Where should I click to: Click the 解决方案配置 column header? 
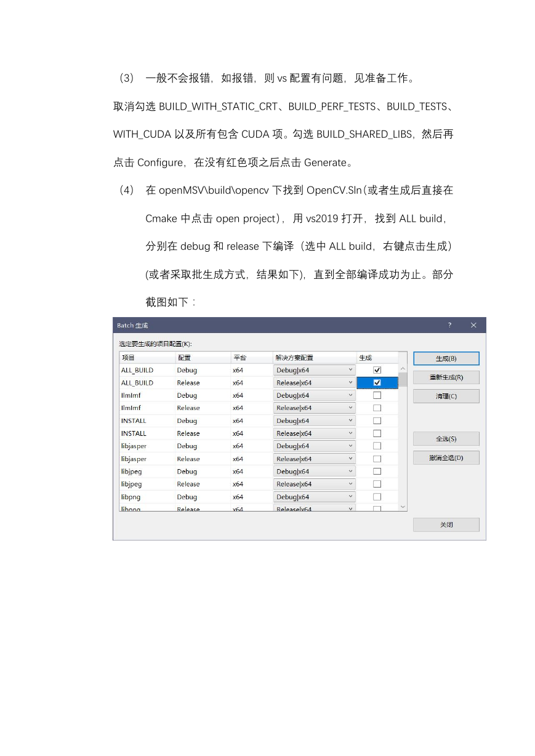pos(315,358)
